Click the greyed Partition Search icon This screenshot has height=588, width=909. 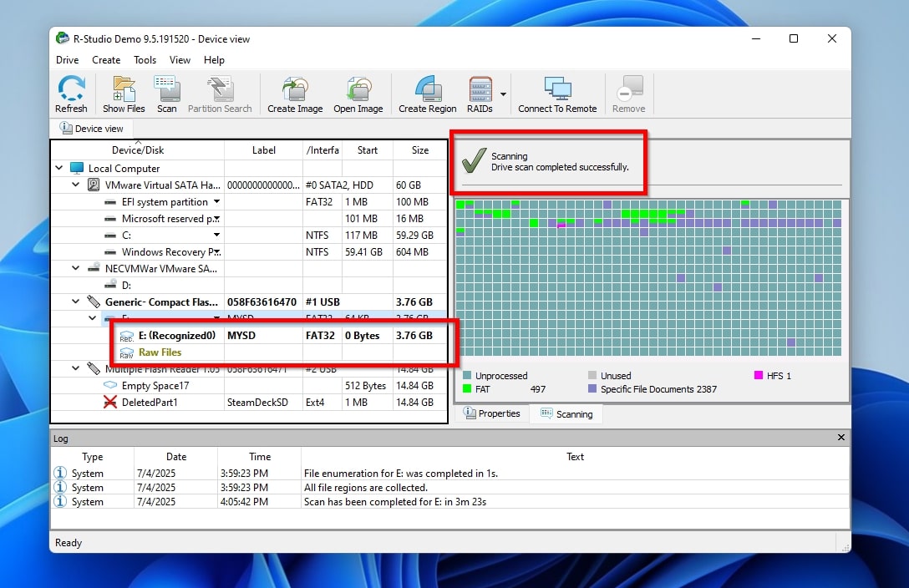pyautogui.click(x=221, y=89)
